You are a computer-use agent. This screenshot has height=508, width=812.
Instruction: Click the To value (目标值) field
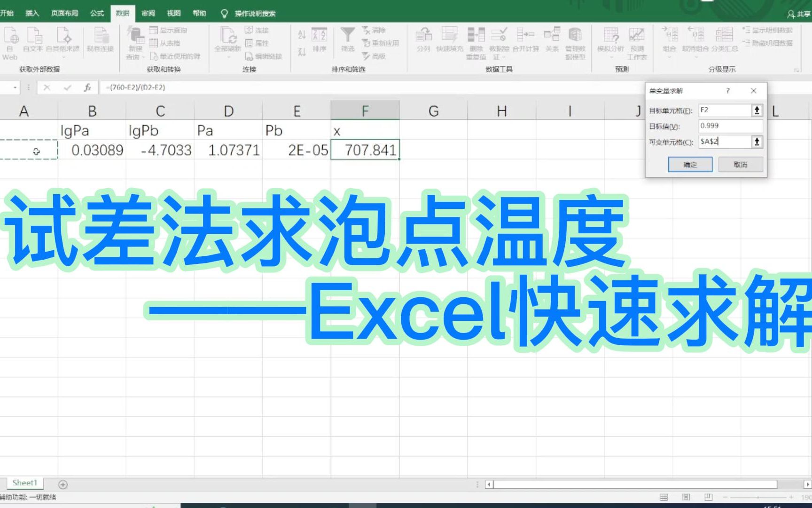pos(730,126)
